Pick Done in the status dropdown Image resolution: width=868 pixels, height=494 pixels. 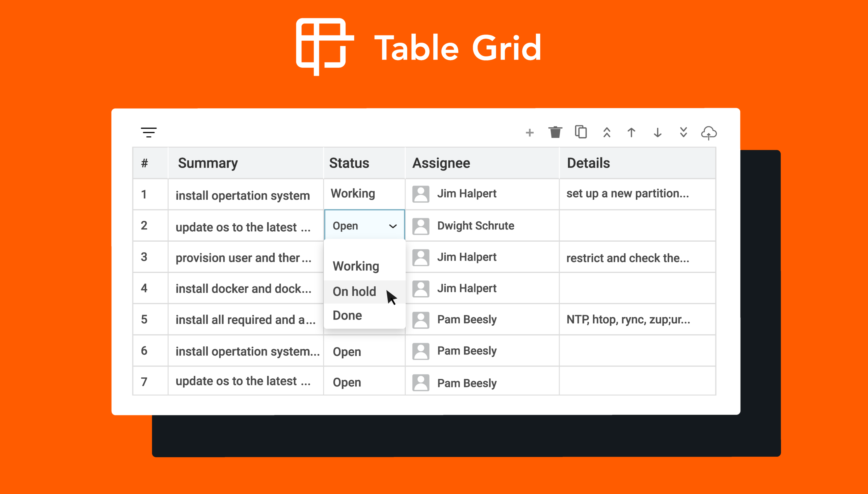click(347, 316)
